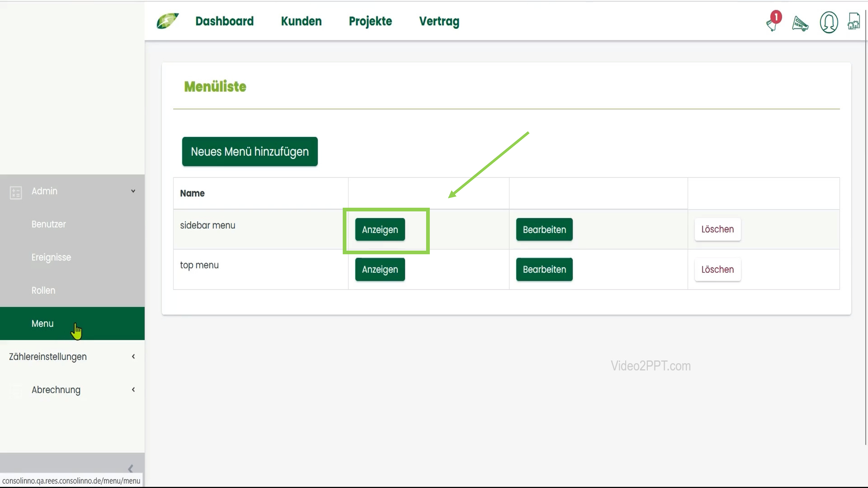Screen dimensions: 868x488
Task: Click the news megaphone icon
Action: click(x=800, y=24)
